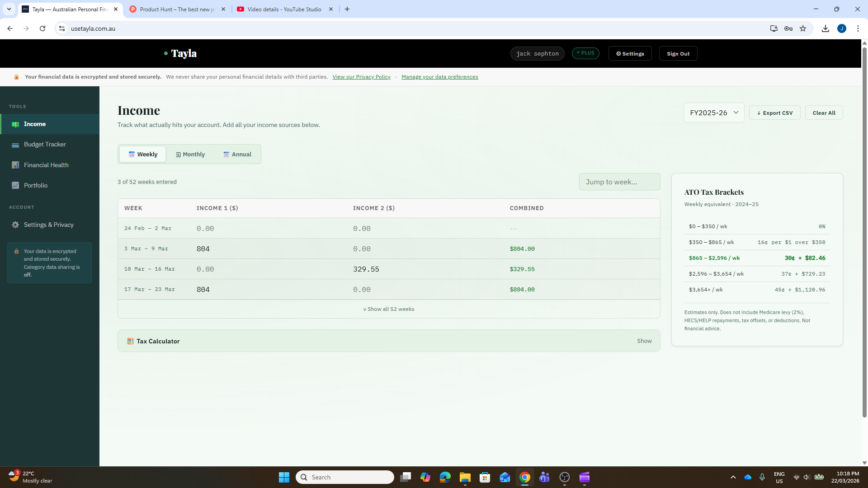Screen dimensions: 868x488
Task: Switch to Product Hunt browser tab
Action: (176, 9)
